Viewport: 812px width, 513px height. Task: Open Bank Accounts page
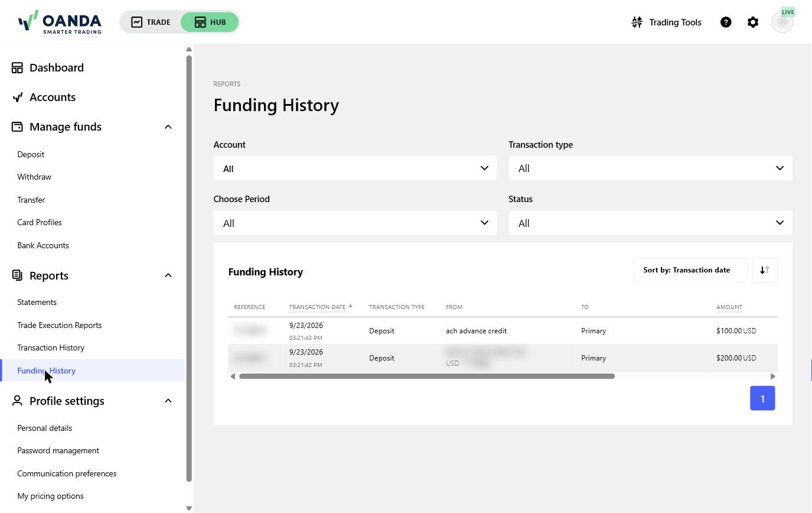[x=43, y=245]
